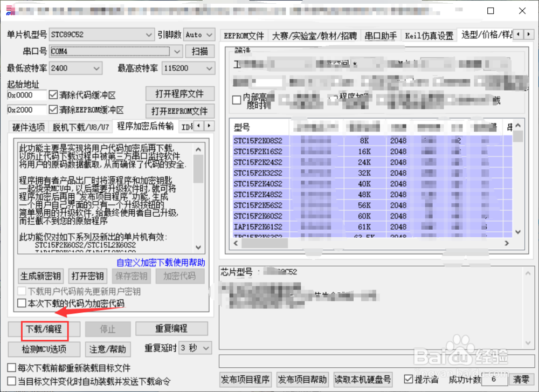Toggle the 提示音 checkbox

click(409, 379)
